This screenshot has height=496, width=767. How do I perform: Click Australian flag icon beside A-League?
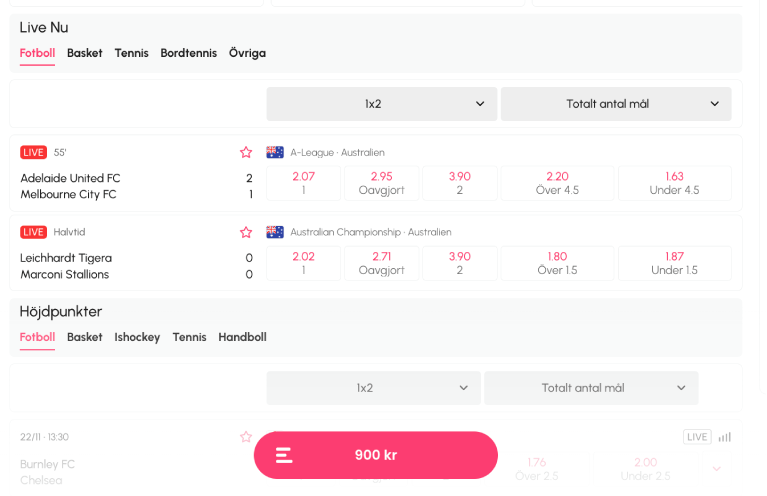275,153
